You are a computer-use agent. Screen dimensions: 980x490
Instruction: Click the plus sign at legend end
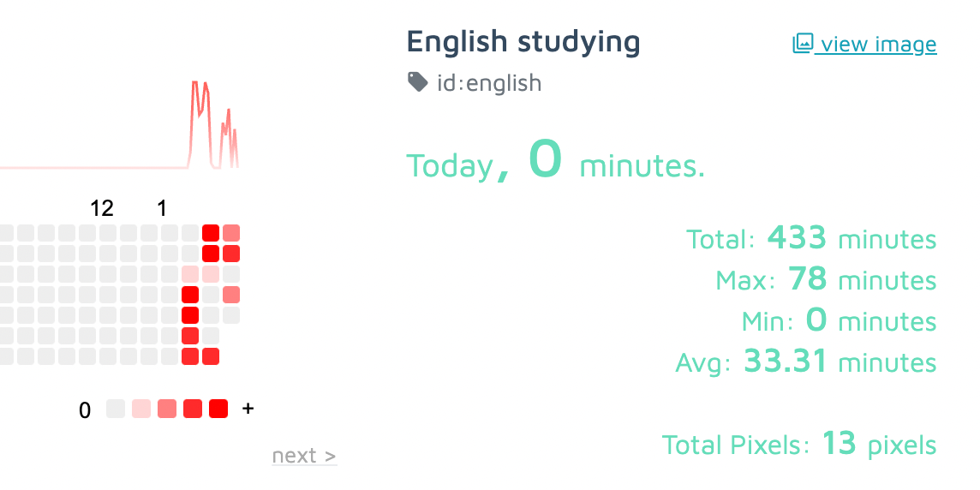coord(248,409)
